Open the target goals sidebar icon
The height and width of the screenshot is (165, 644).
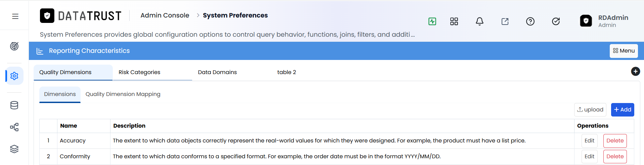click(14, 46)
